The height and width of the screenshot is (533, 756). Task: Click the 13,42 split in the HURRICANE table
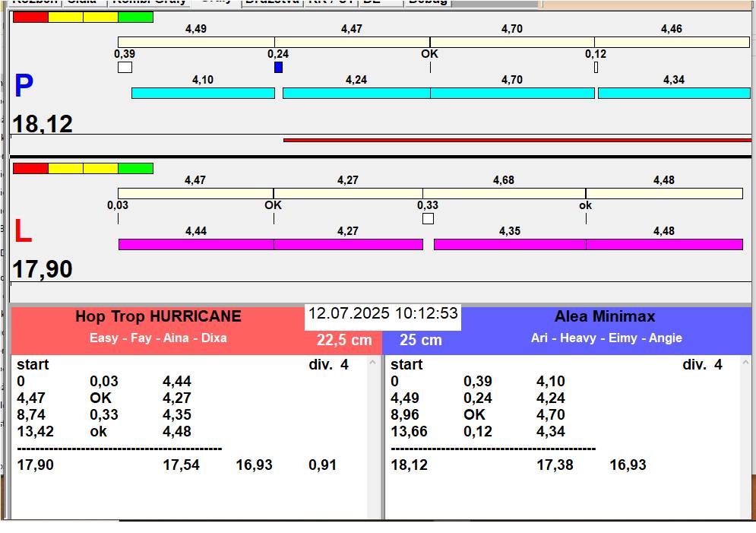pos(35,431)
